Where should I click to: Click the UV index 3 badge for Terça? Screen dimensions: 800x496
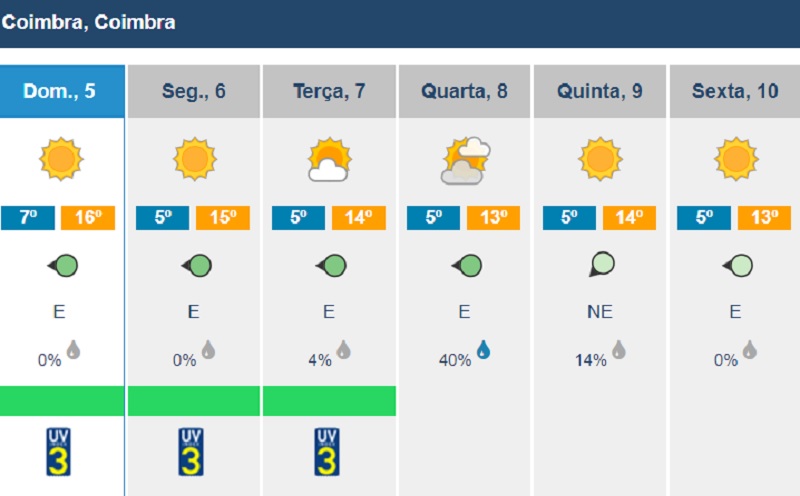pos(327,452)
